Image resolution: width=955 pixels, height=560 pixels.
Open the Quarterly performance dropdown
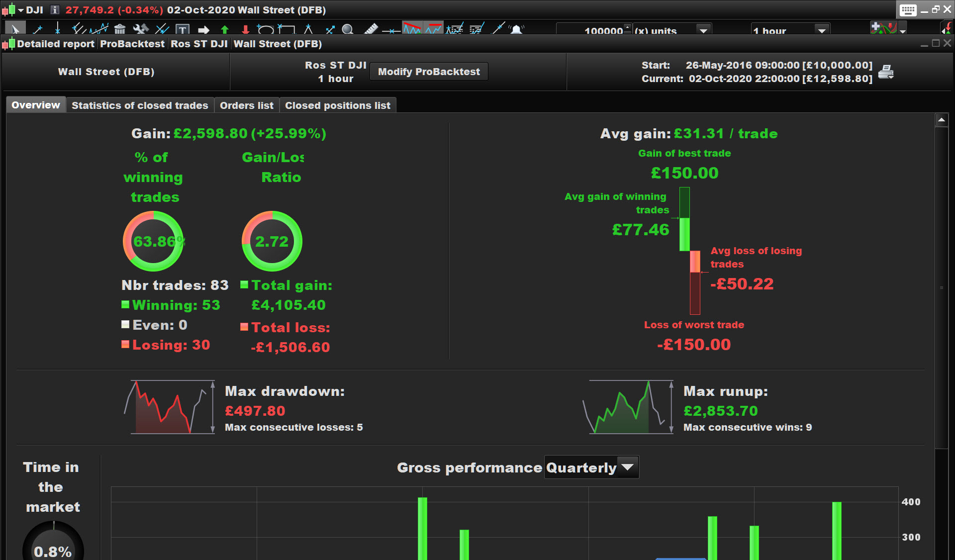click(x=628, y=467)
